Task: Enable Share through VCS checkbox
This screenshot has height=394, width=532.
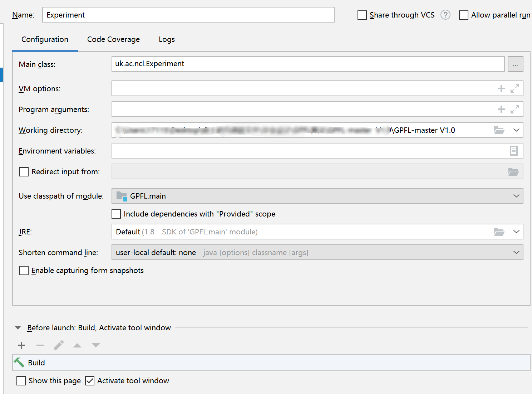Action: click(362, 15)
